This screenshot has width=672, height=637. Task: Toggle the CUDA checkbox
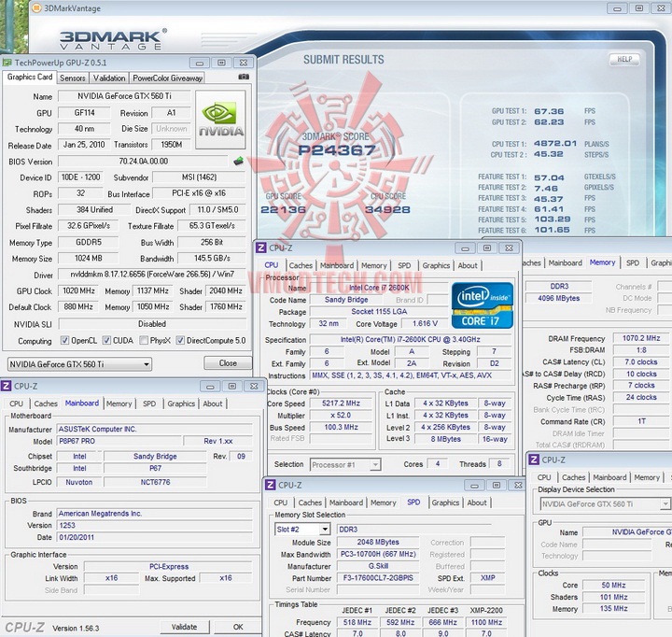pos(106,341)
